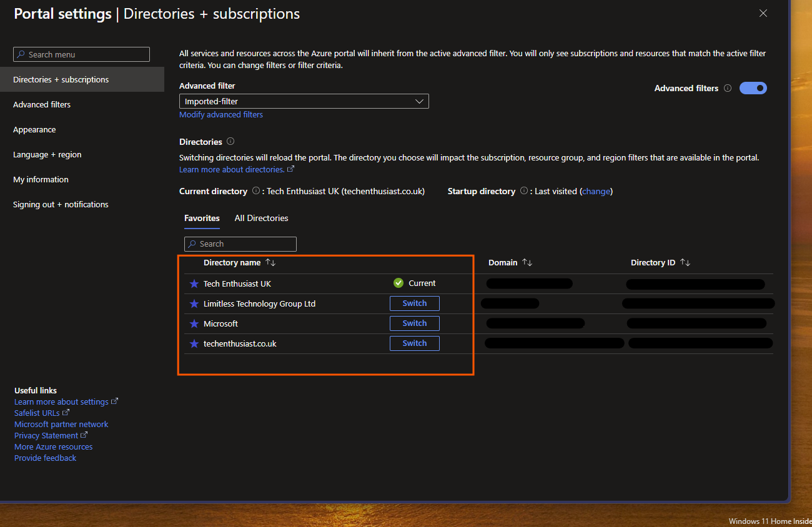
Task: Click green Current status checkmark icon
Action: click(x=399, y=283)
